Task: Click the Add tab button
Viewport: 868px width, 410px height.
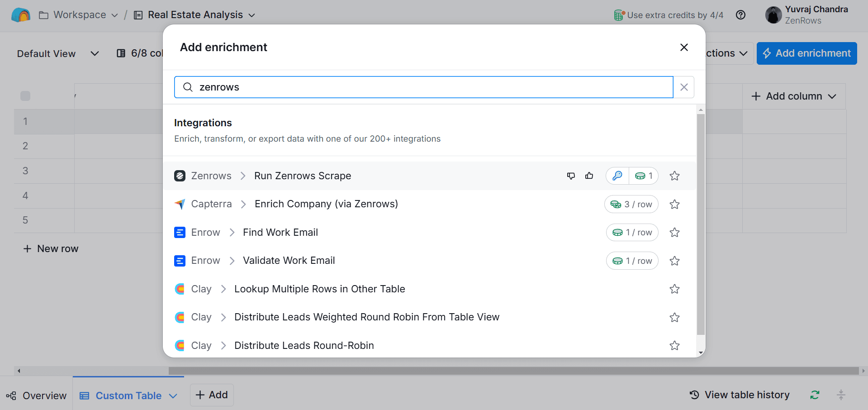Action: point(212,395)
